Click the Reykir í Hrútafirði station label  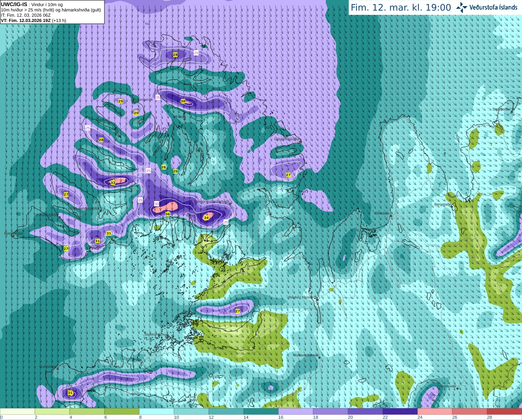point(302,297)
